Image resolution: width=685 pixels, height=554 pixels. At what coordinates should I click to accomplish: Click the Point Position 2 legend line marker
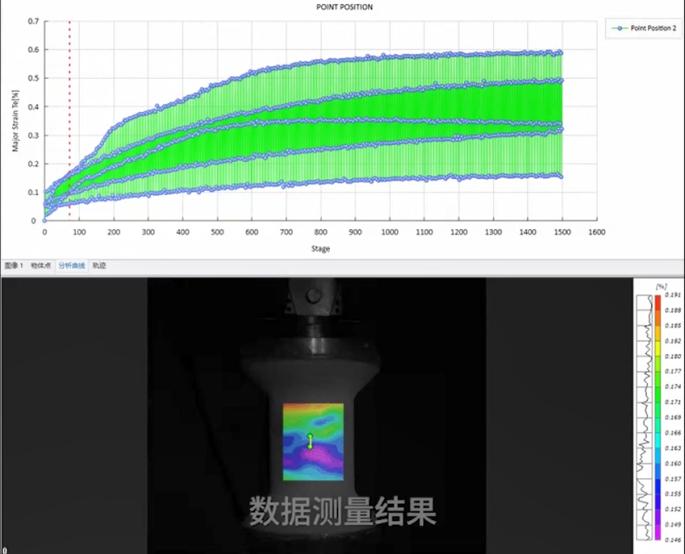click(x=619, y=29)
